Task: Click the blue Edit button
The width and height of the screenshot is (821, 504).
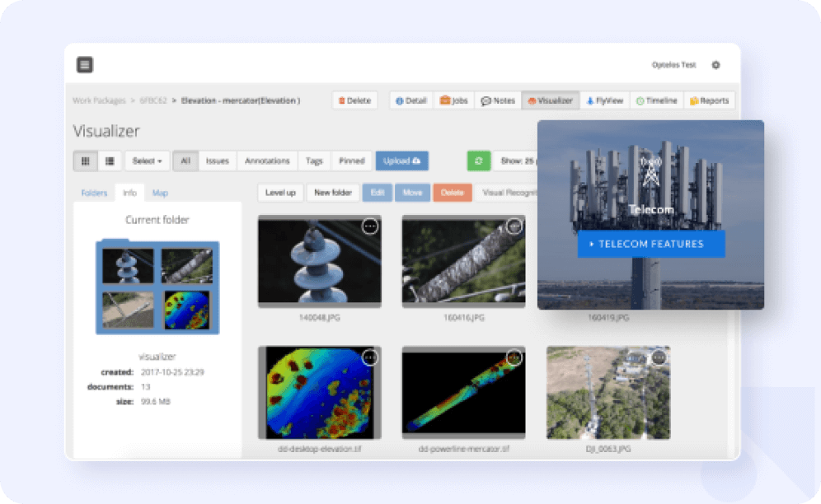Action: click(x=379, y=193)
